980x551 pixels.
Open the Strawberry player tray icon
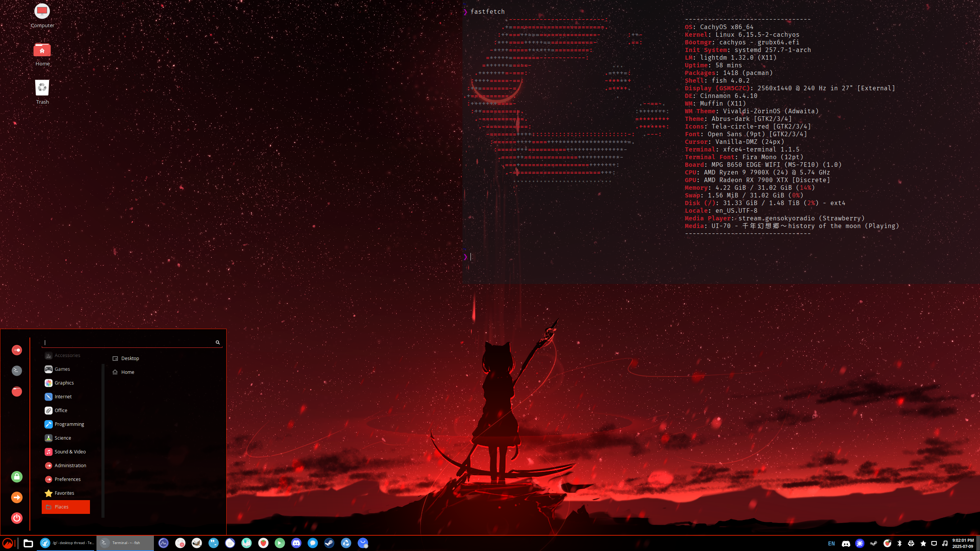point(887,543)
